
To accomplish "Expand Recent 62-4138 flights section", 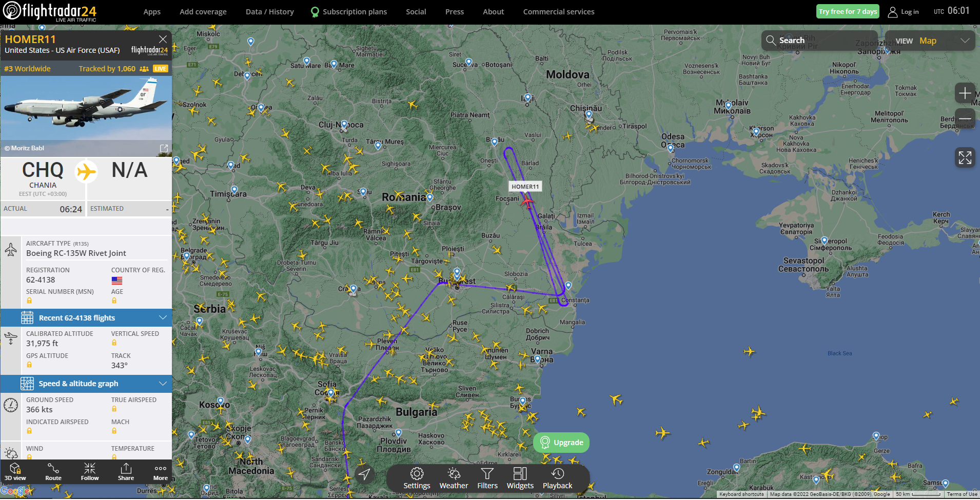I will (86, 318).
